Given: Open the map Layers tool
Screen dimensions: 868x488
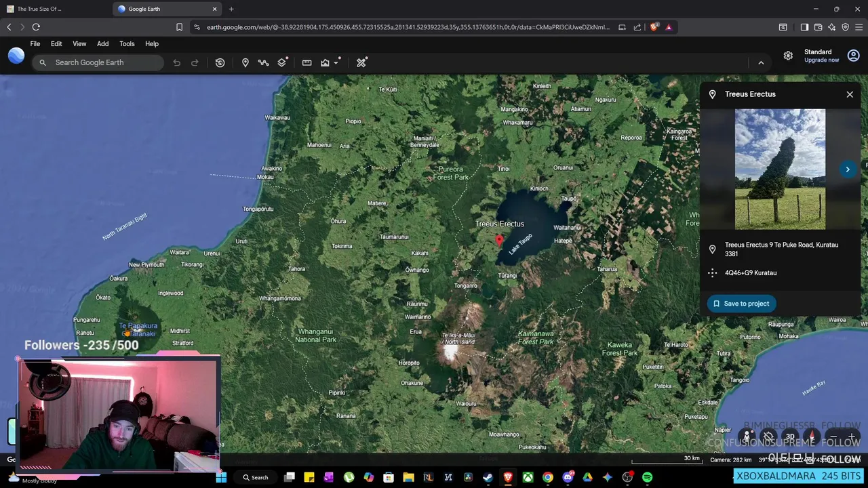Looking at the screenshot, I should point(282,62).
